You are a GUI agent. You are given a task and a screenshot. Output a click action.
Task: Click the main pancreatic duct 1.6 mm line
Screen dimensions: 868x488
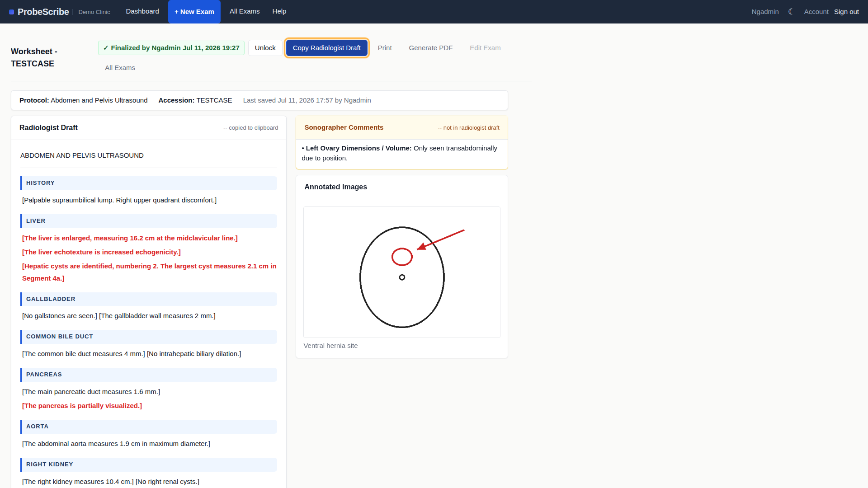[x=91, y=392]
